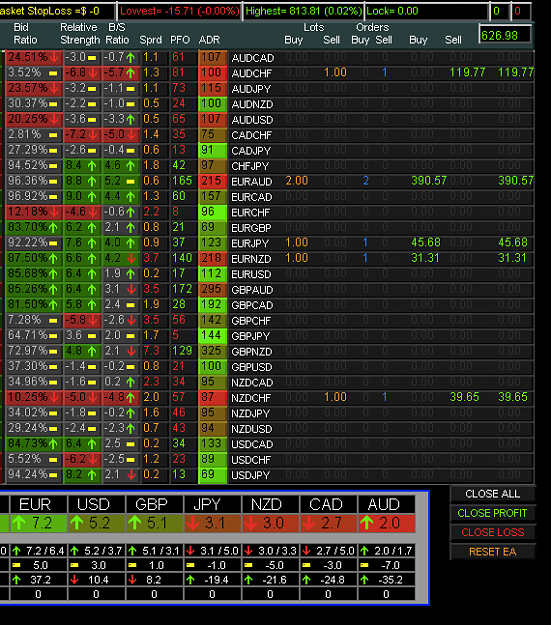Screen dimensions: 551x625
Task: Click the CLOSE LOSS button
Action: pyautogui.click(x=493, y=532)
